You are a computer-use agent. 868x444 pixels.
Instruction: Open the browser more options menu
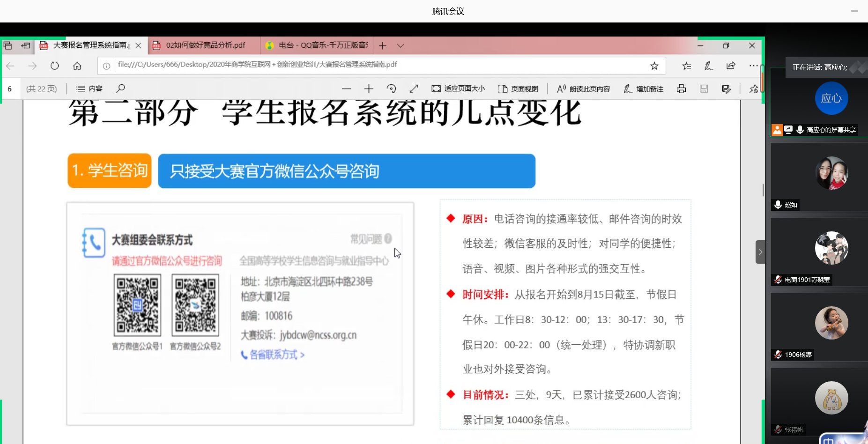(x=753, y=66)
